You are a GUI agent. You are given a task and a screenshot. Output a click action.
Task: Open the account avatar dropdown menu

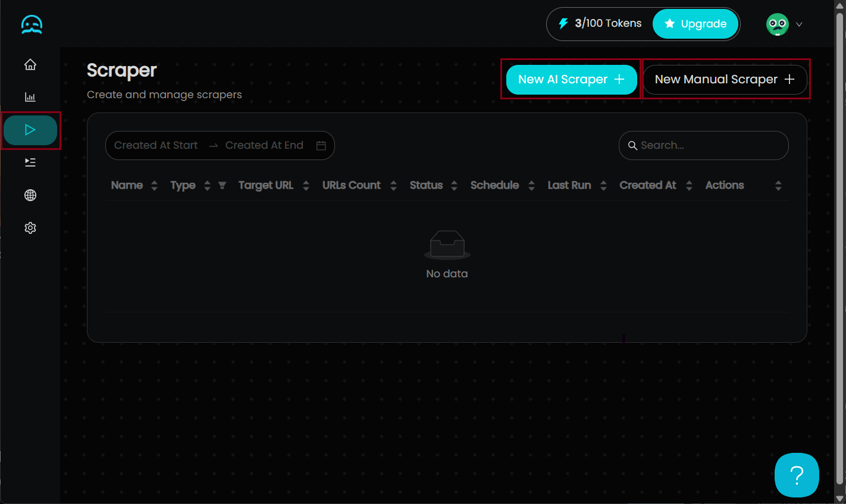tap(778, 24)
